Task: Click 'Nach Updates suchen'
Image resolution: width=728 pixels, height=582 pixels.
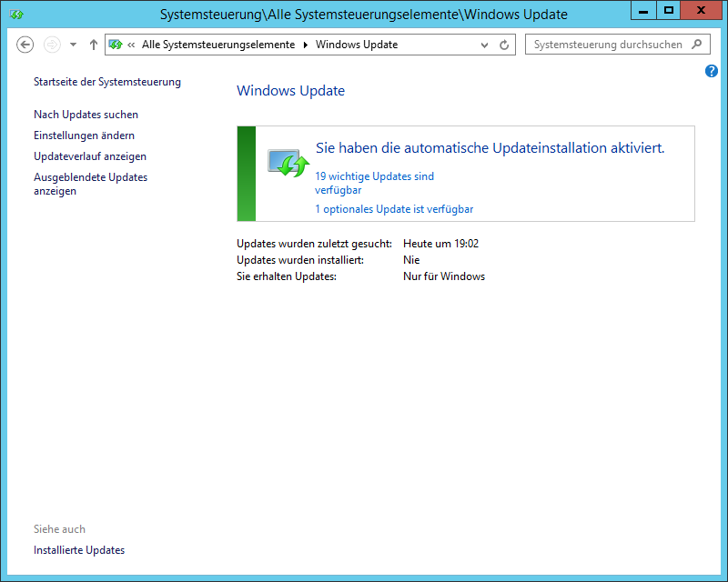Action: (86, 115)
